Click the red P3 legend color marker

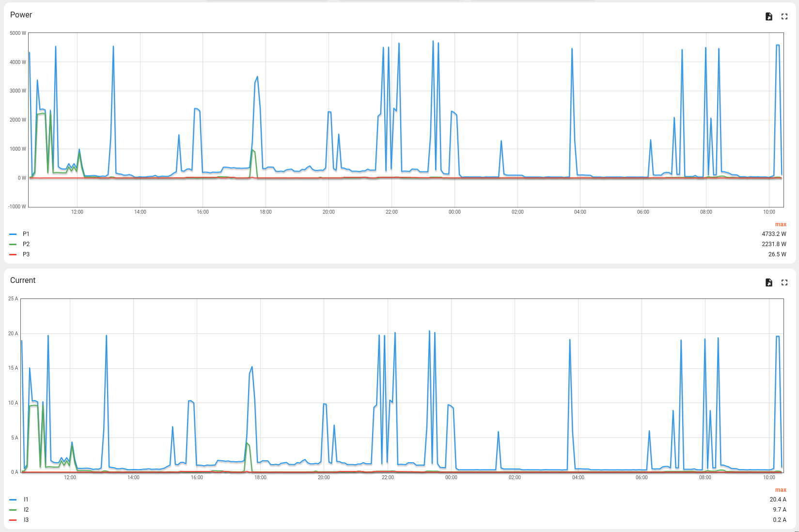coord(13,254)
